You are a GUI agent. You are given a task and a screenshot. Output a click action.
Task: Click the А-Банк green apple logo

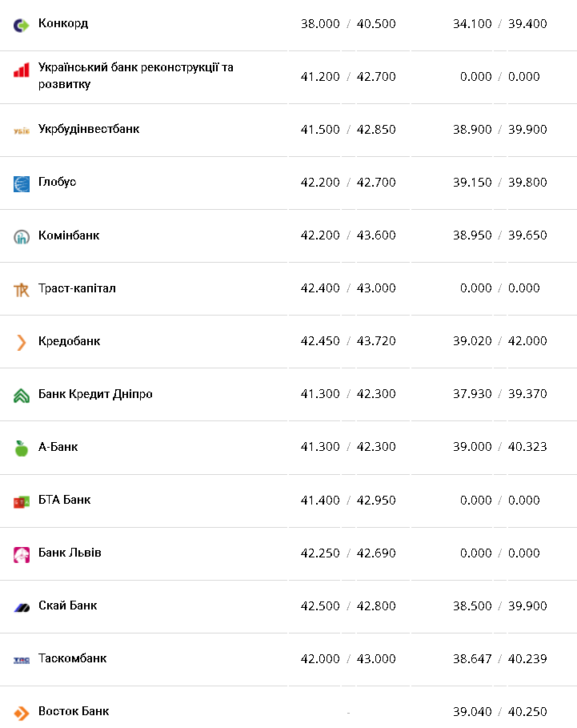tap(22, 448)
